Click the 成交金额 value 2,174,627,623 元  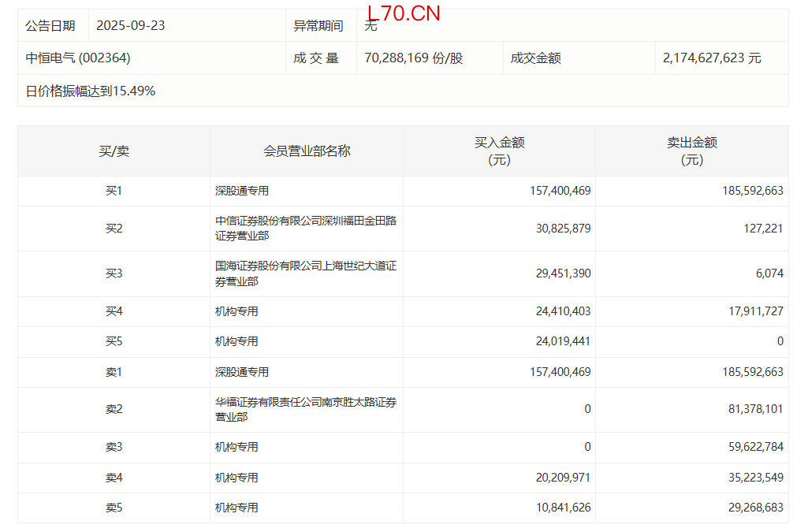(712, 58)
